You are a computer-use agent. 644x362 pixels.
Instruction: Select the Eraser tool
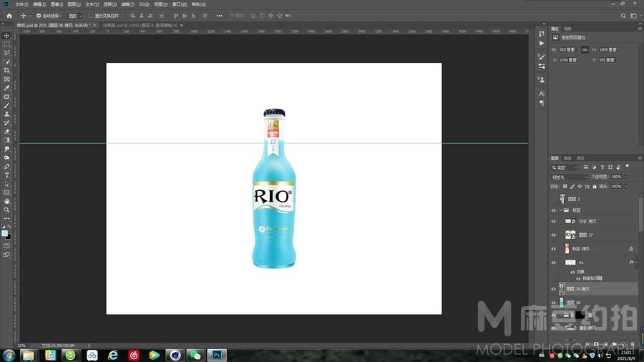(6, 132)
